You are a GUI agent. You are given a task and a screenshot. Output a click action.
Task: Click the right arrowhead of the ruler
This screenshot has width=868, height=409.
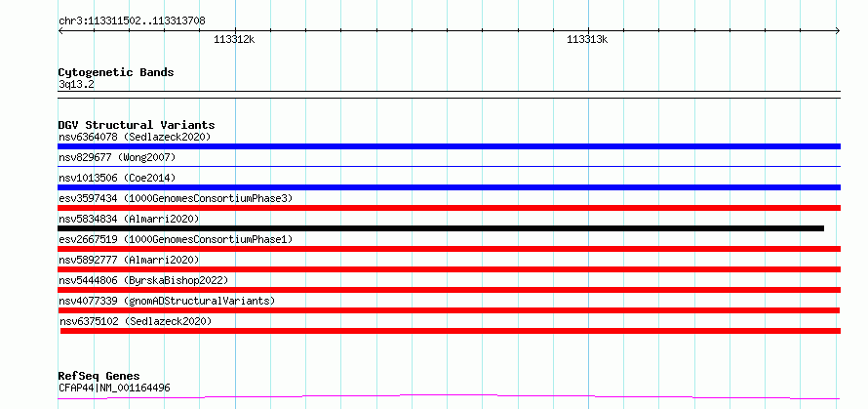click(838, 31)
